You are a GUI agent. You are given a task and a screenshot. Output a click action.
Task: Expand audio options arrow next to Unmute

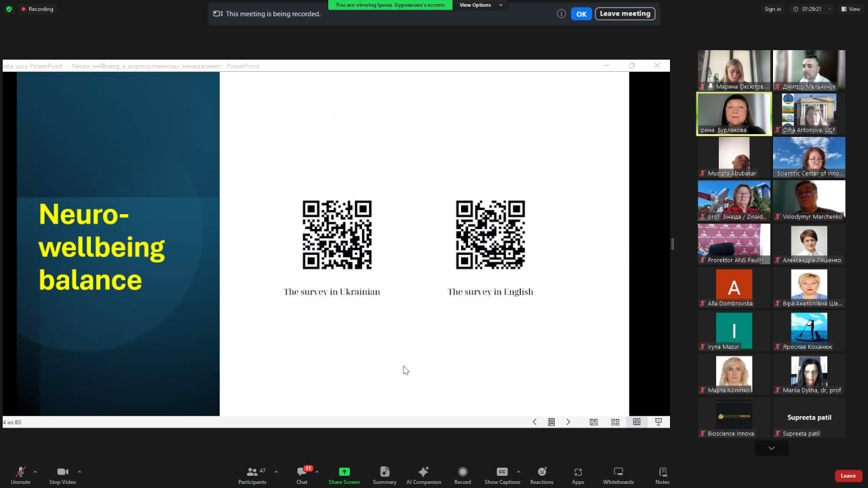(35, 472)
